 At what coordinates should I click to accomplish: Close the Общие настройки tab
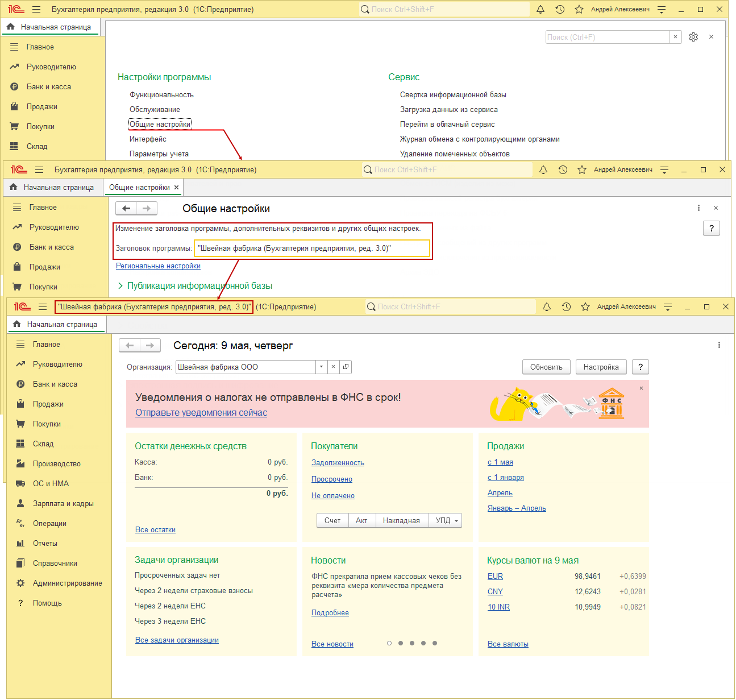pos(177,187)
